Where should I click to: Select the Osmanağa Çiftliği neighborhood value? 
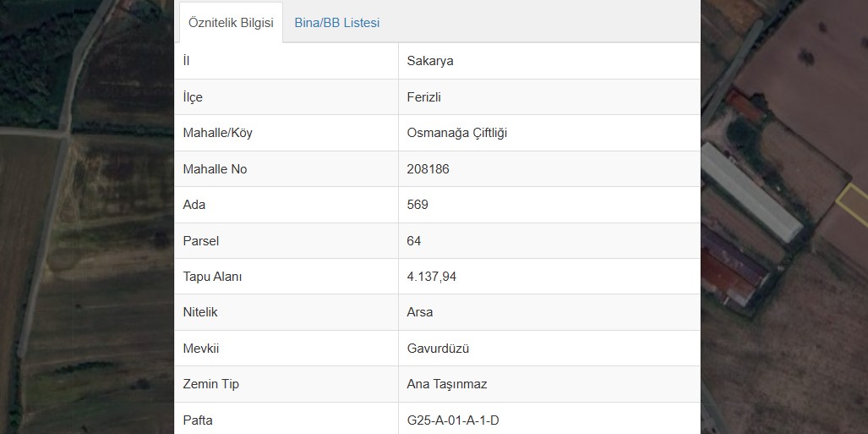coord(457,133)
